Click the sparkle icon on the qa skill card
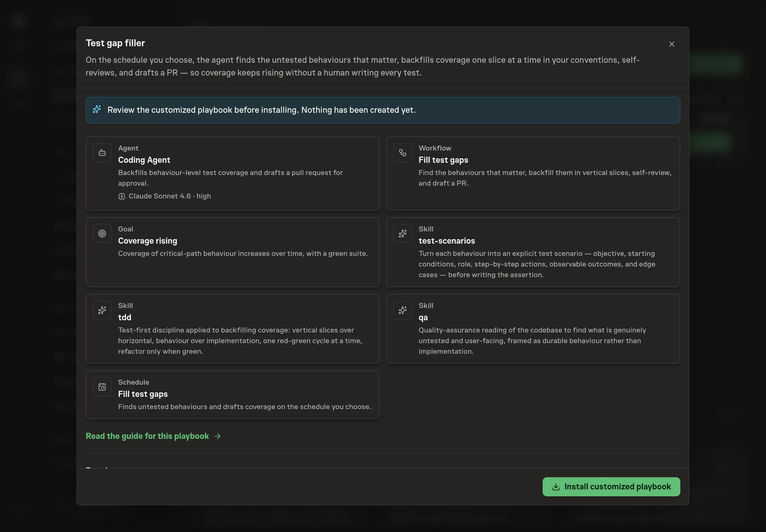The image size is (766, 532). point(402,310)
